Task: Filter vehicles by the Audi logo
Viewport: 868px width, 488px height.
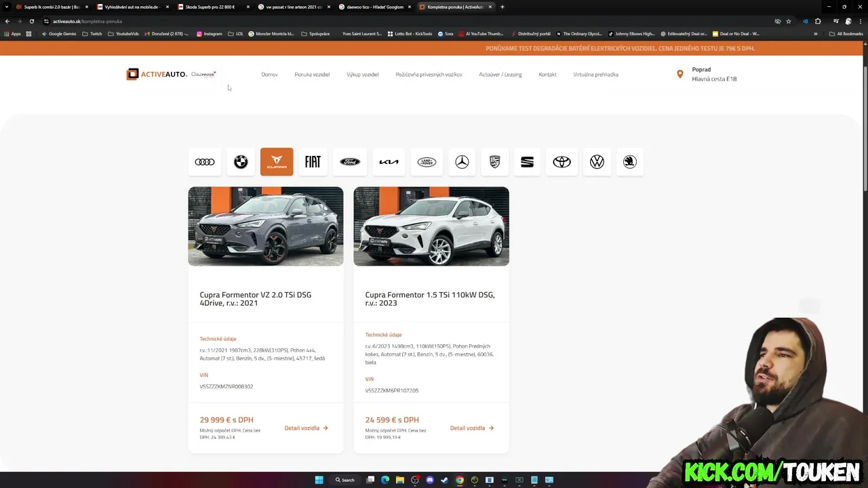Action: [205, 162]
